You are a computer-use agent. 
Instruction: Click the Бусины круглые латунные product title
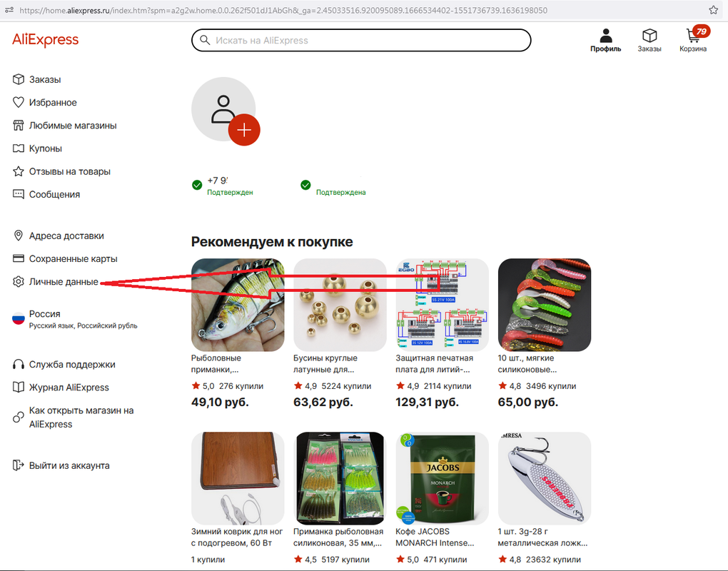pos(325,364)
